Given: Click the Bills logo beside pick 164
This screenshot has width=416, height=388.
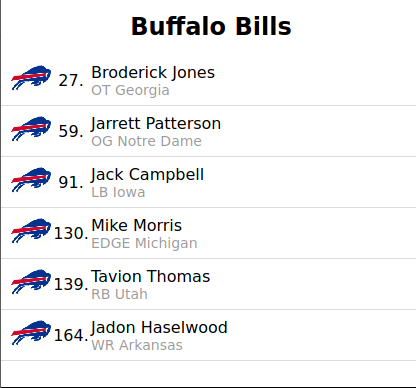Looking at the screenshot, I should pos(31,333).
